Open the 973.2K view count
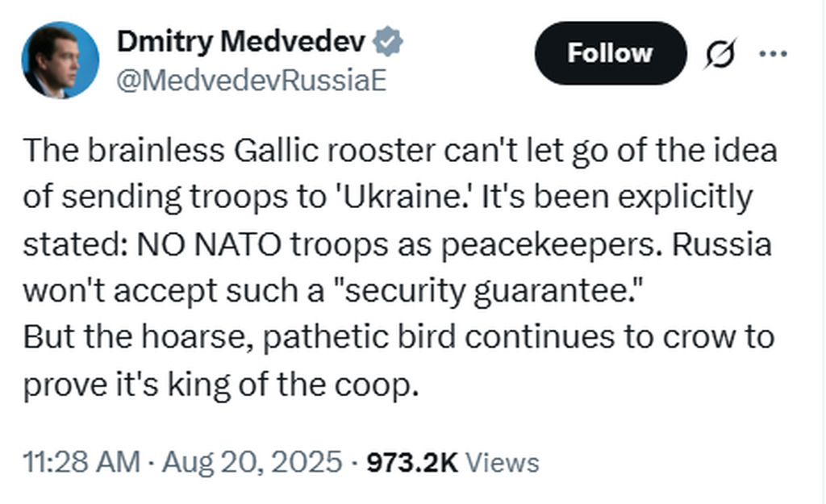 click(x=412, y=462)
